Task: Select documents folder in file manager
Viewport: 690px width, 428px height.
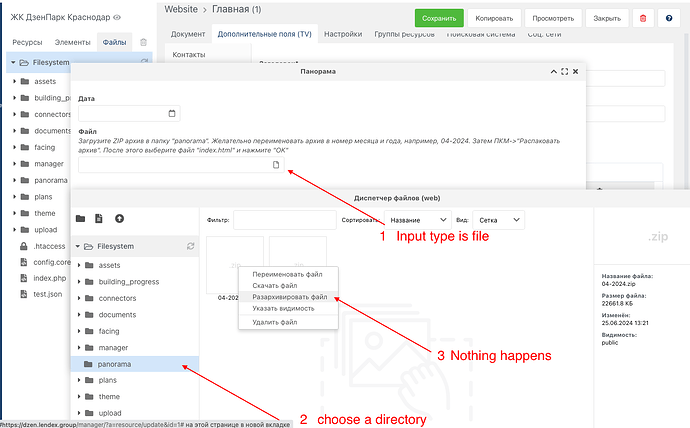Action: coord(117,315)
